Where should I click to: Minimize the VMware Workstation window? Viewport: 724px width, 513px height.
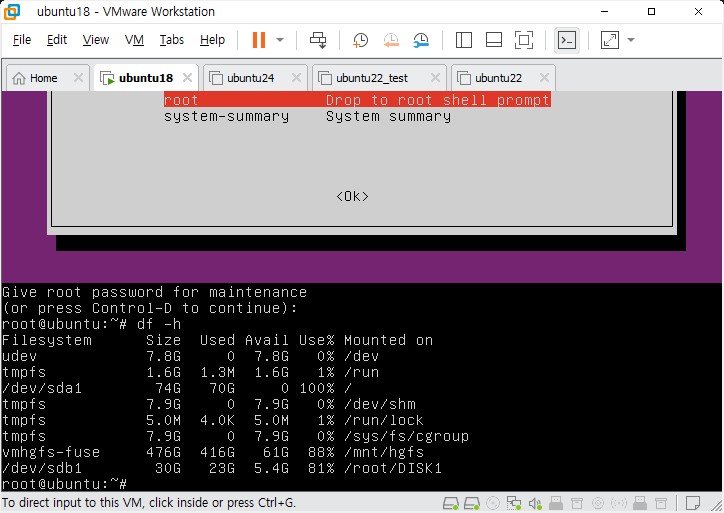604,12
